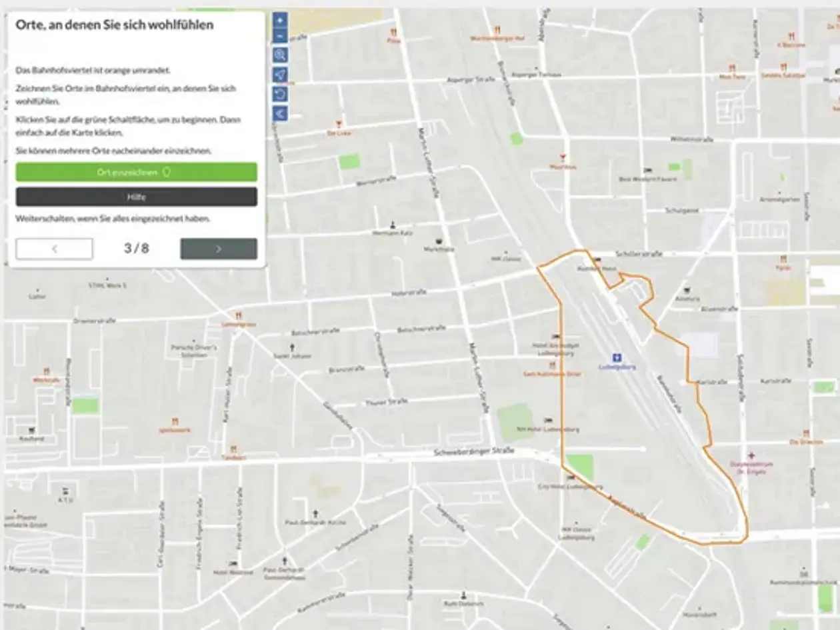Open the map search magnifier tool
840x630 pixels.
(280, 55)
